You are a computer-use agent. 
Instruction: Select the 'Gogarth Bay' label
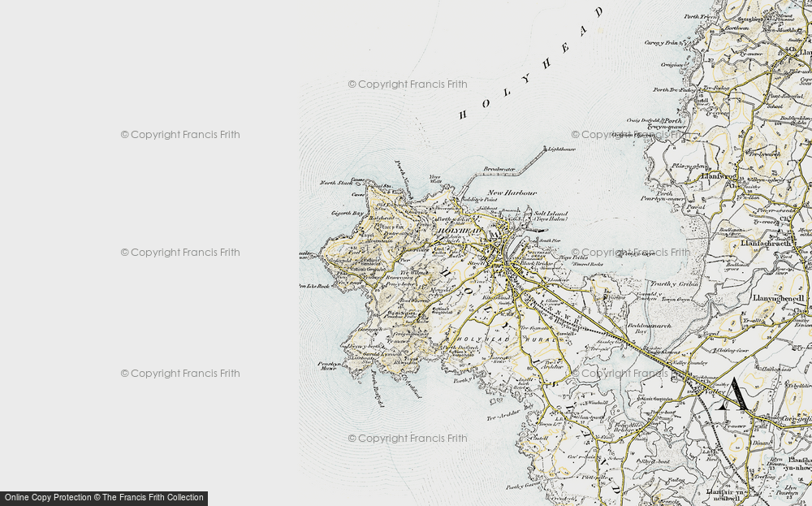(348, 213)
